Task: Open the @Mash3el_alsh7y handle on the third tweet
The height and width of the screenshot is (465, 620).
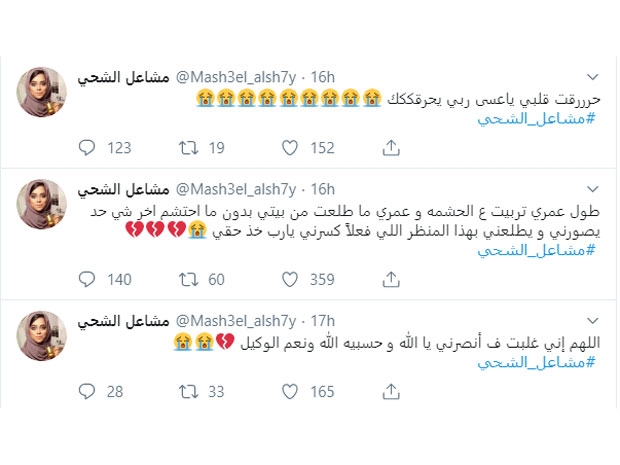Action: click(x=237, y=320)
